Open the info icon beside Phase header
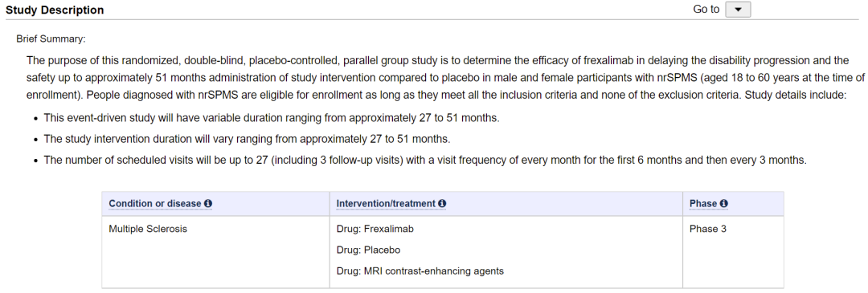This screenshot has height=293, width=868. pos(723,204)
